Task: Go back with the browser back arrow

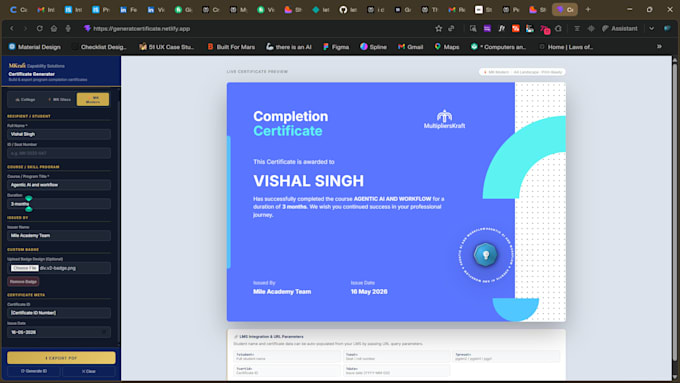Action: coord(12,29)
